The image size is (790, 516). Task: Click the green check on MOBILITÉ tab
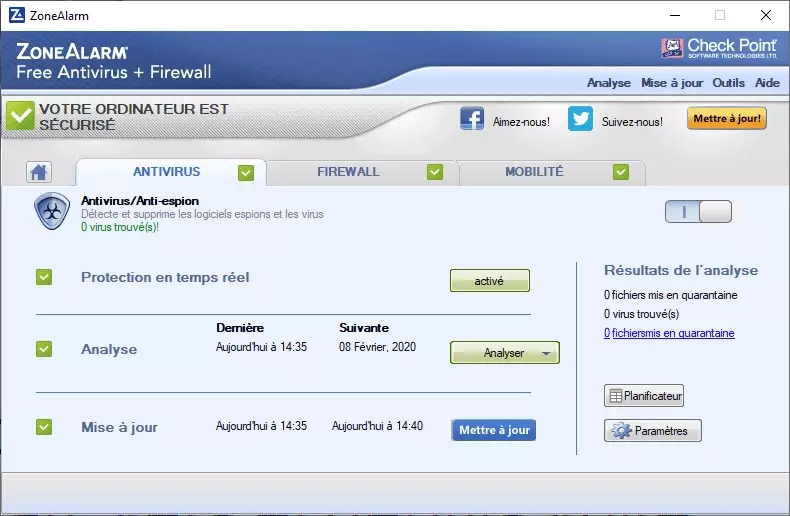[621, 172]
